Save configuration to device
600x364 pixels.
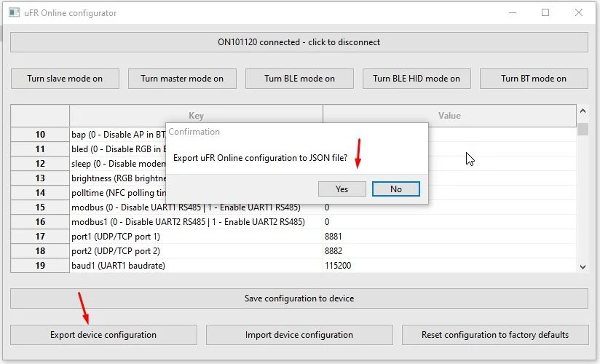pos(299,298)
